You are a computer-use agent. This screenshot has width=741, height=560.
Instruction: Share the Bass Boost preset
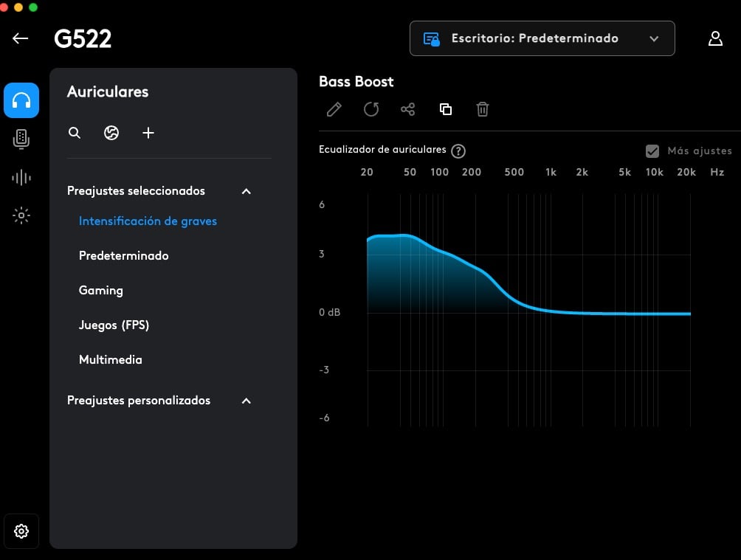click(x=408, y=109)
